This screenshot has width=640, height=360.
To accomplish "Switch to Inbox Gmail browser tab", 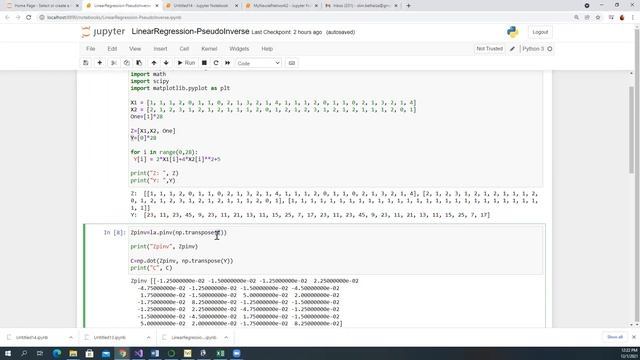I will 361,6.
